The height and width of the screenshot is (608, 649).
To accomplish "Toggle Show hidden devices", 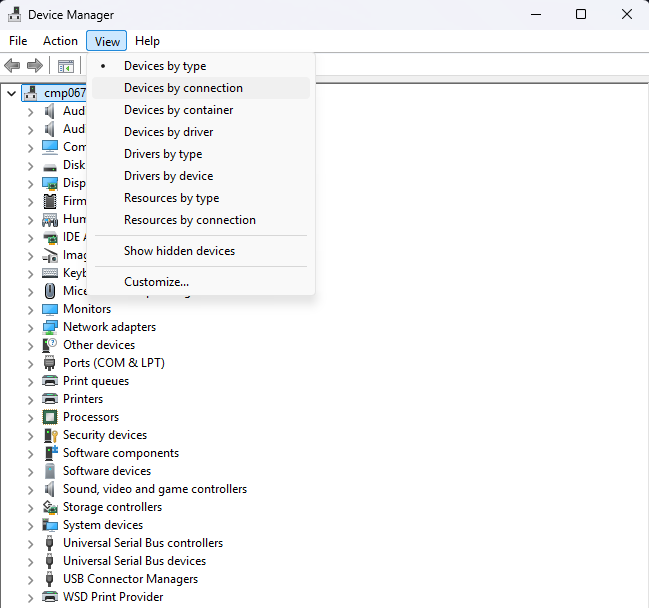I will click(x=201, y=251).
